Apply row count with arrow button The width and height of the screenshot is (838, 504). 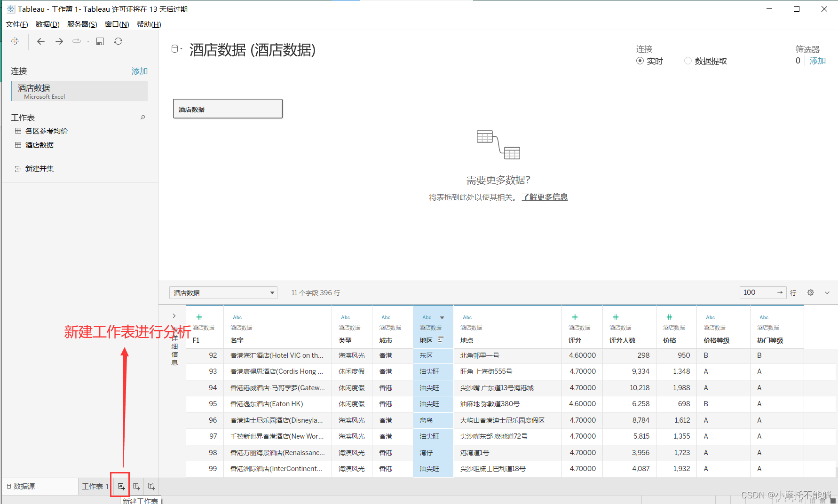(780, 292)
